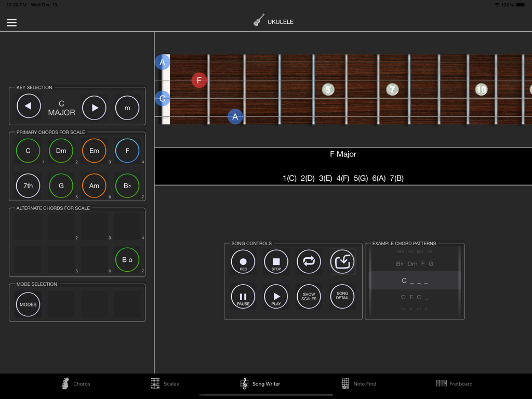Select the 'C _ _ _' chord pattern
This screenshot has width=532, height=399.
click(415, 281)
